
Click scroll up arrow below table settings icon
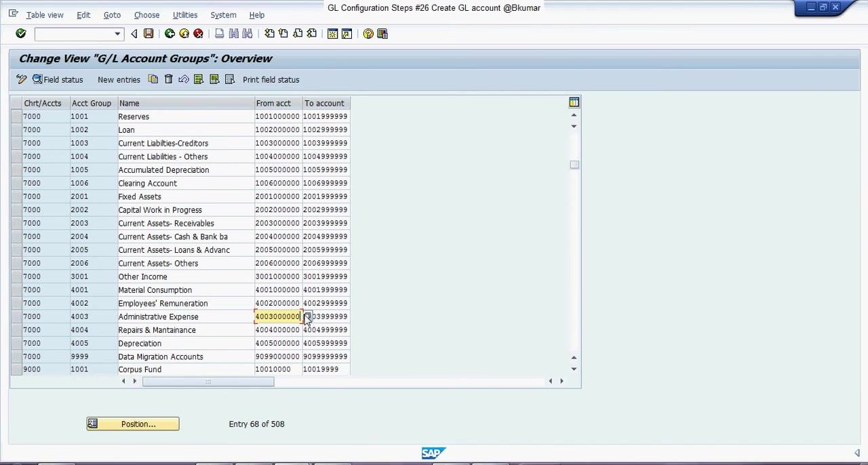pyautogui.click(x=574, y=115)
